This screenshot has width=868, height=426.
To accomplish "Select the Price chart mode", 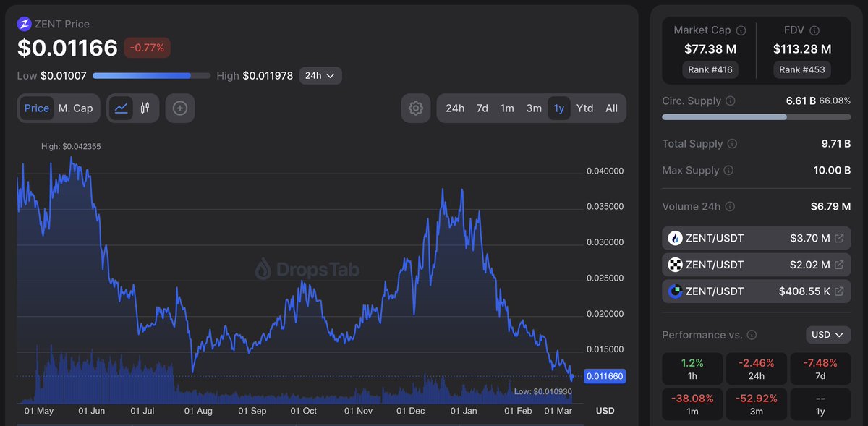I will tap(37, 108).
